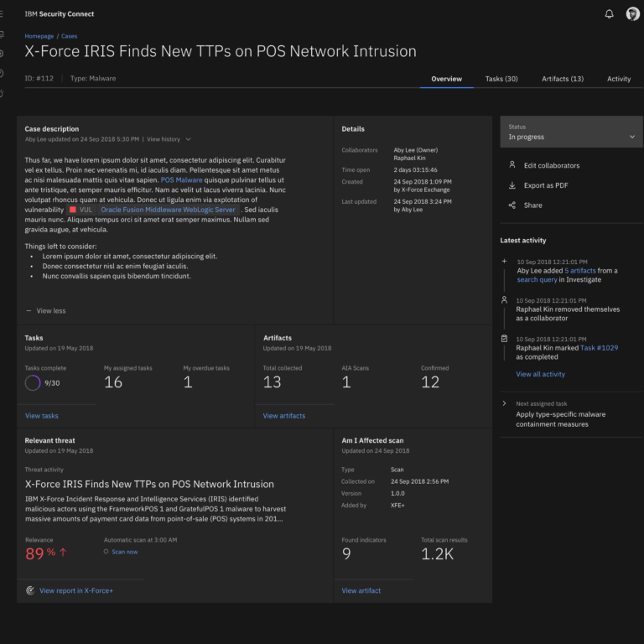Image resolution: width=644 pixels, height=644 pixels.
Task: Click Time open value '2 days 03:15:46'
Action: (415, 169)
